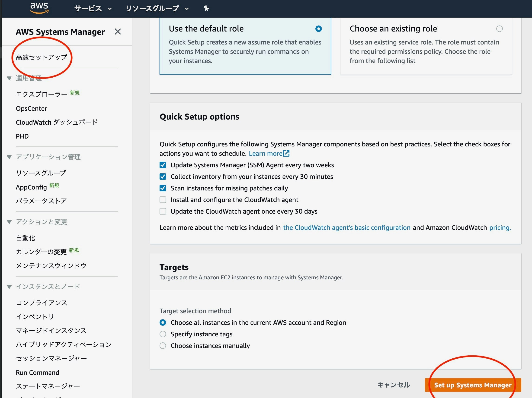Screen dimensions: 532x398
Task: Open 高速セットアップ in sidebar
Action: [x=41, y=57]
